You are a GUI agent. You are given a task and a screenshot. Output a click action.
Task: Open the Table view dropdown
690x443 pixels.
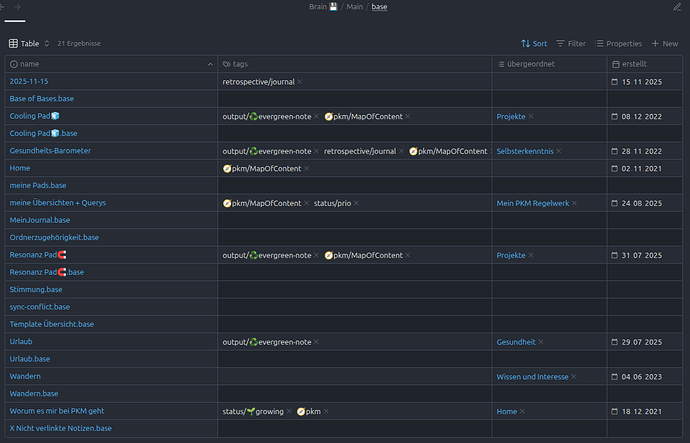[29, 44]
